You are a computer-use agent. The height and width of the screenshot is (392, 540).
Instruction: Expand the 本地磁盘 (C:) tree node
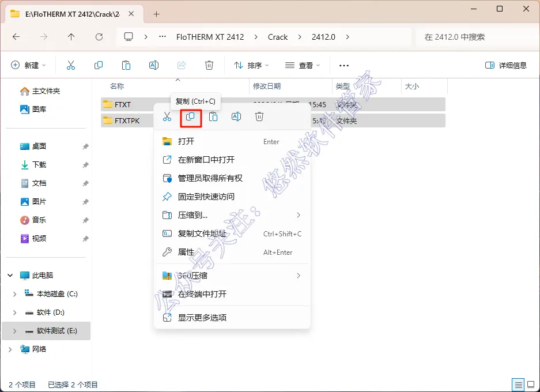[14, 294]
